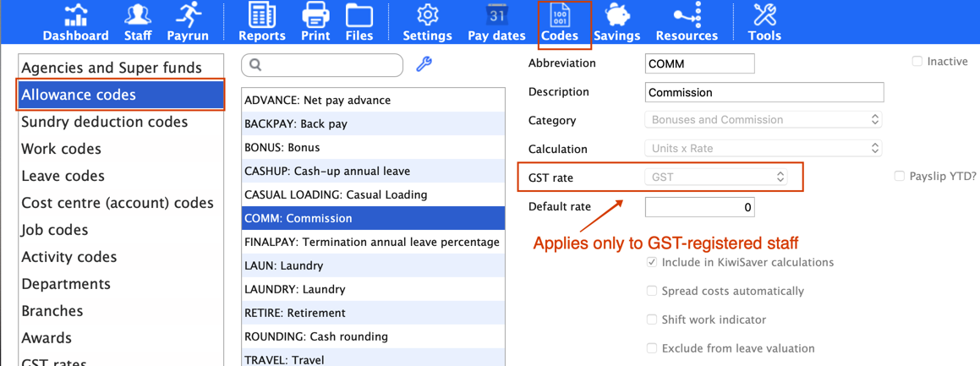Click the Default rate field
Image resolution: width=980 pixels, height=366 pixels.
[x=699, y=207]
